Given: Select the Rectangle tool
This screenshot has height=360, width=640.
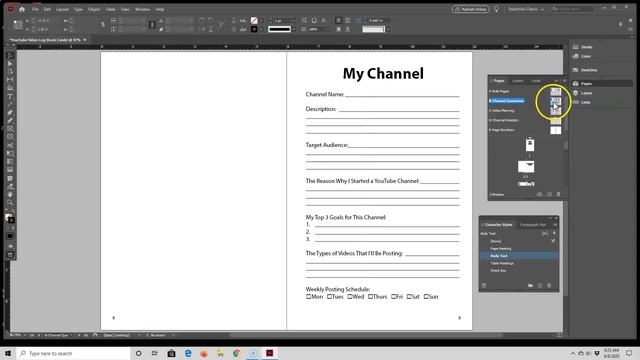Looking at the screenshot, I should coord(10,137).
